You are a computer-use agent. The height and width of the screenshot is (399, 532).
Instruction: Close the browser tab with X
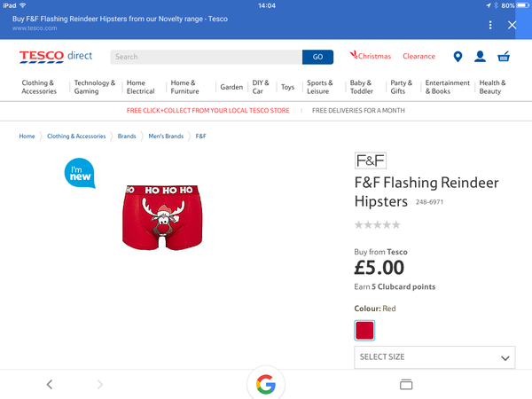click(512, 25)
